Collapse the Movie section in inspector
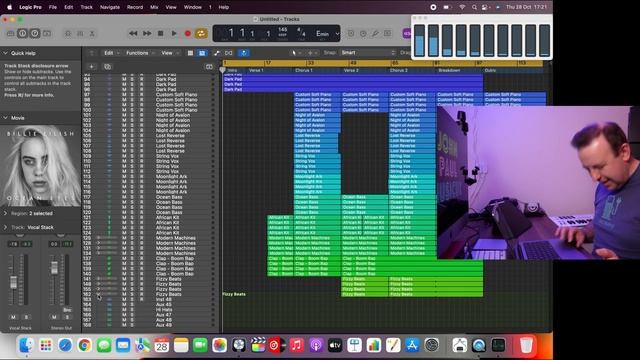The image size is (640, 360). [x=6, y=118]
